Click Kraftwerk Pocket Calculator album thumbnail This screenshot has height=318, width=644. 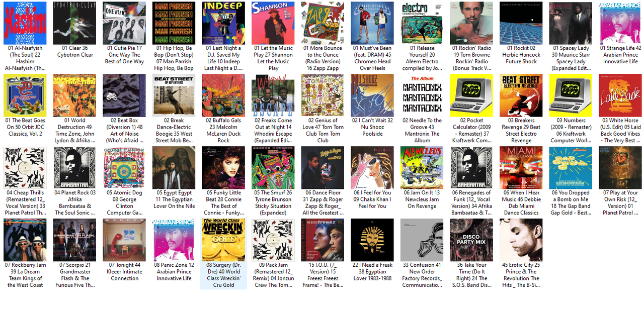pos(471,95)
